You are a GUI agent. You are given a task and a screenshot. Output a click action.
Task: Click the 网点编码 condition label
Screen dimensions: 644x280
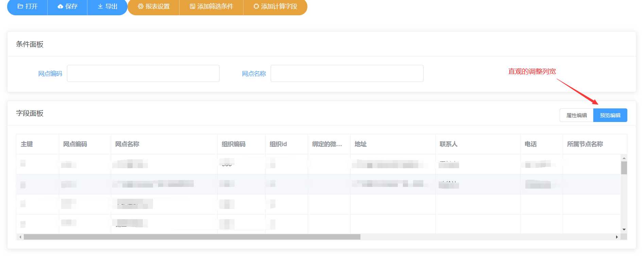(x=50, y=74)
